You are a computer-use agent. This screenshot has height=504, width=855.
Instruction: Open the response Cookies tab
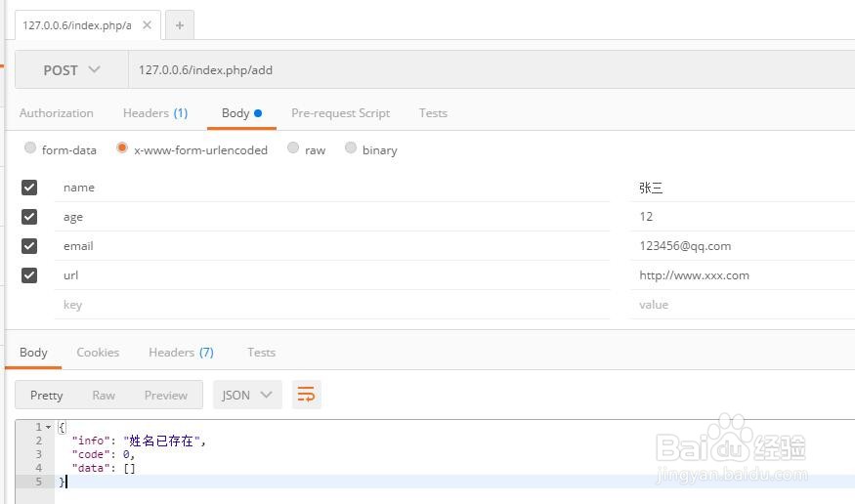(98, 353)
